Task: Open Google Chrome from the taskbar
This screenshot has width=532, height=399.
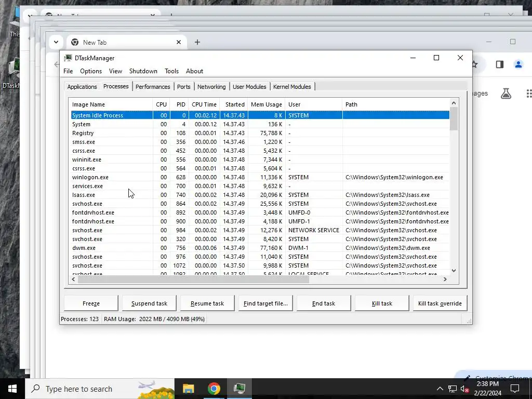Action: pyautogui.click(x=214, y=389)
